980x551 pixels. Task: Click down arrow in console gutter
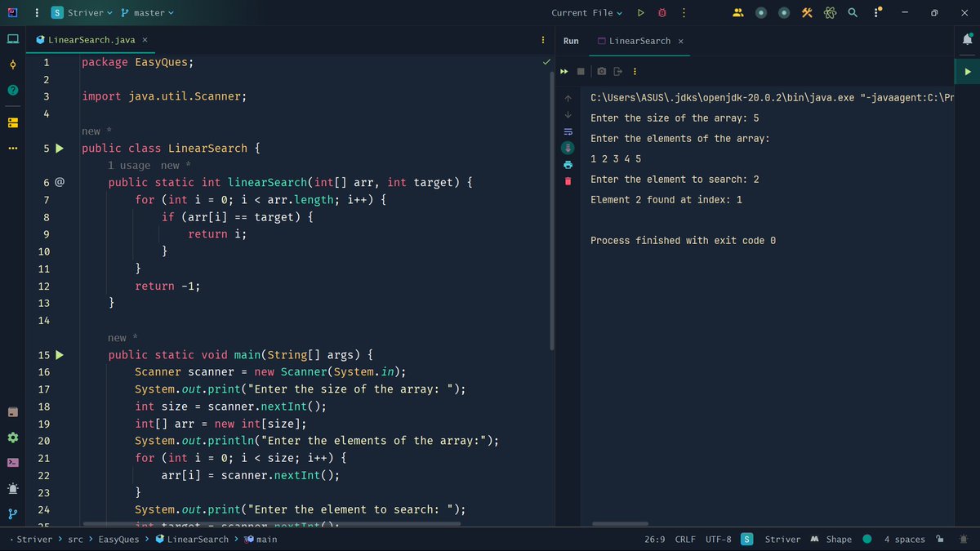point(568,115)
